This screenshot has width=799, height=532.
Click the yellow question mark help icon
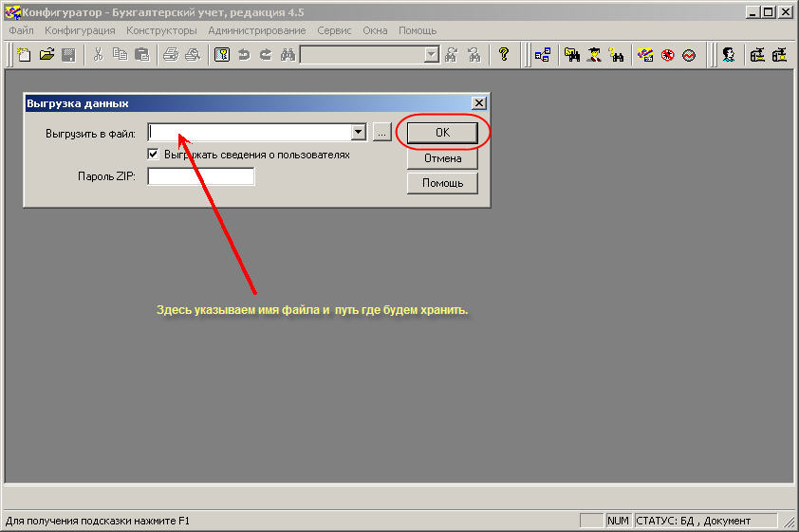pos(504,54)
